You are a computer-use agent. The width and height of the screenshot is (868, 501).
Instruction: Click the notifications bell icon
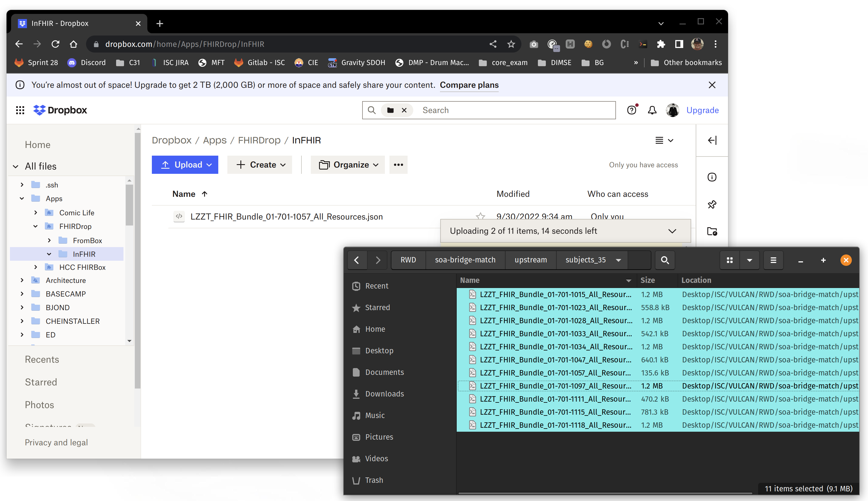coord(652,110)
